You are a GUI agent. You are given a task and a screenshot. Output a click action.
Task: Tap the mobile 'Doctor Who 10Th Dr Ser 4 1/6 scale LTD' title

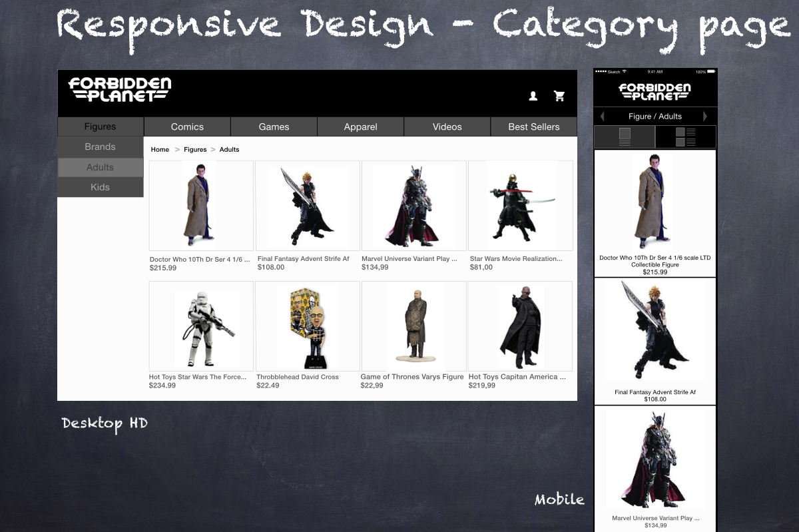point(655,258)
